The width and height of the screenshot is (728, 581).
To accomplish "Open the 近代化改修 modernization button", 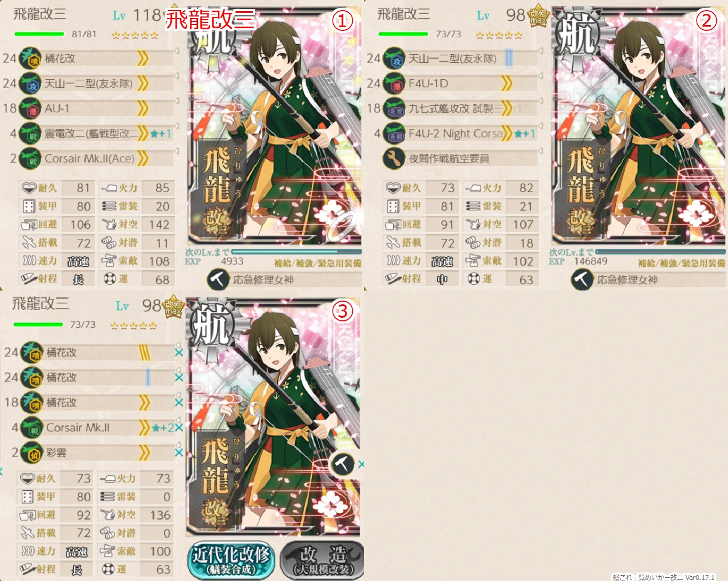I will point(230,560).
